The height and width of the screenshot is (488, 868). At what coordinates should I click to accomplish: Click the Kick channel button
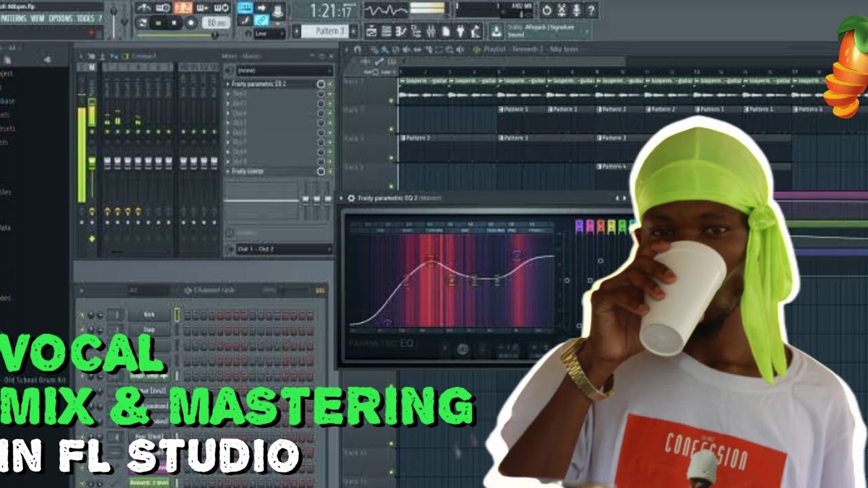click(149, 315)
